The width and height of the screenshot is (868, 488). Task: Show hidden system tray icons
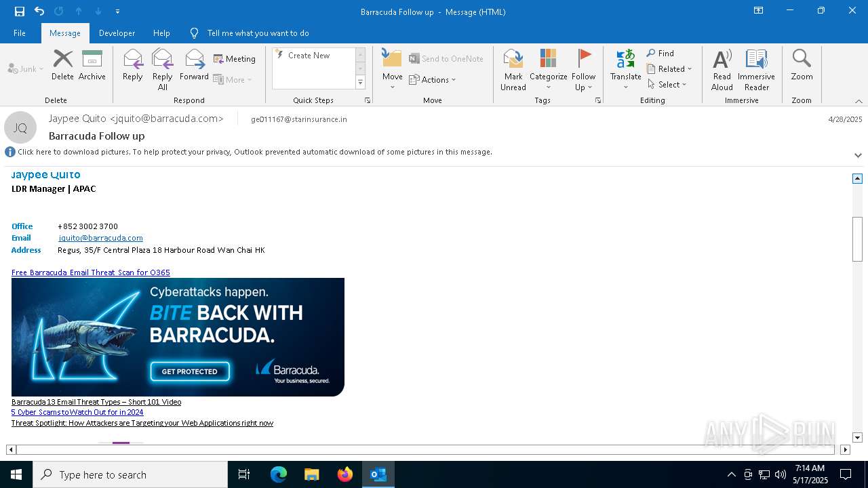731,474
